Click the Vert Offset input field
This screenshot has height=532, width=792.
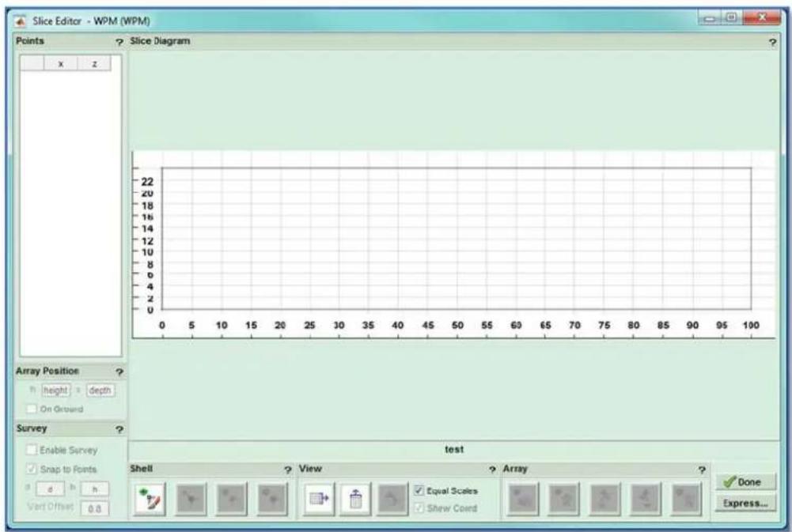click(94, 509)
